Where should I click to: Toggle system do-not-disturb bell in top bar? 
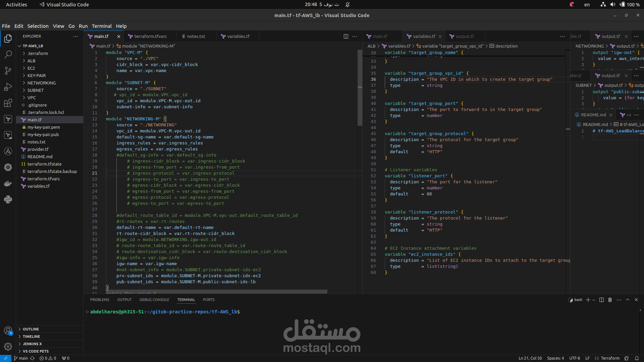point(347,4)
